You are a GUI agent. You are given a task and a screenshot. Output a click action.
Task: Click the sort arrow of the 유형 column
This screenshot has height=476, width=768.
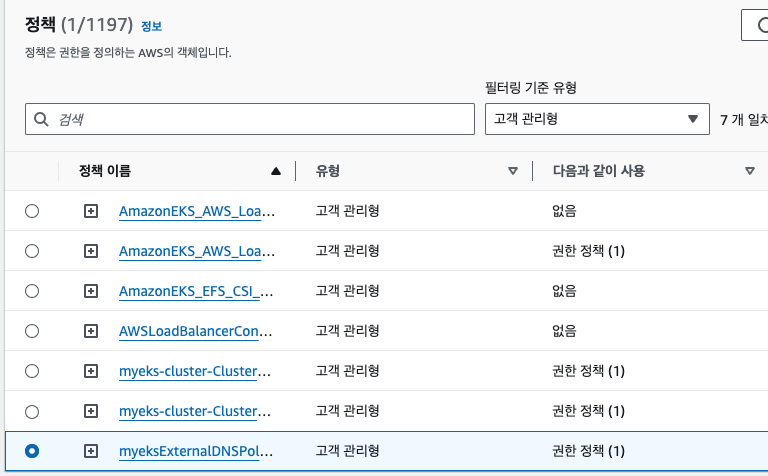513,171
